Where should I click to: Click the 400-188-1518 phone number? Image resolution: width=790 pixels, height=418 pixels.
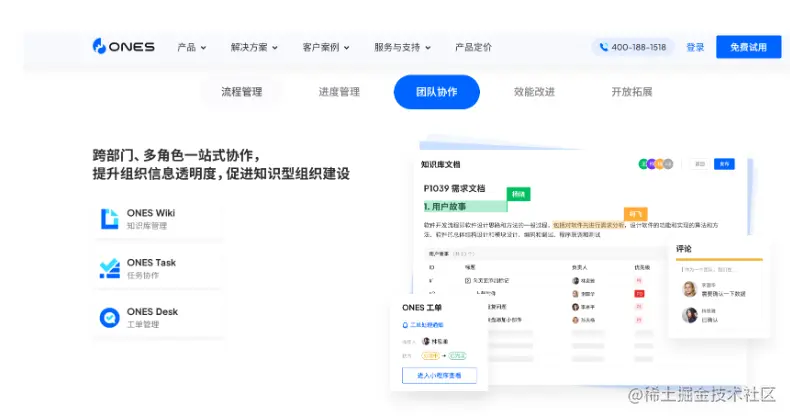638,47
